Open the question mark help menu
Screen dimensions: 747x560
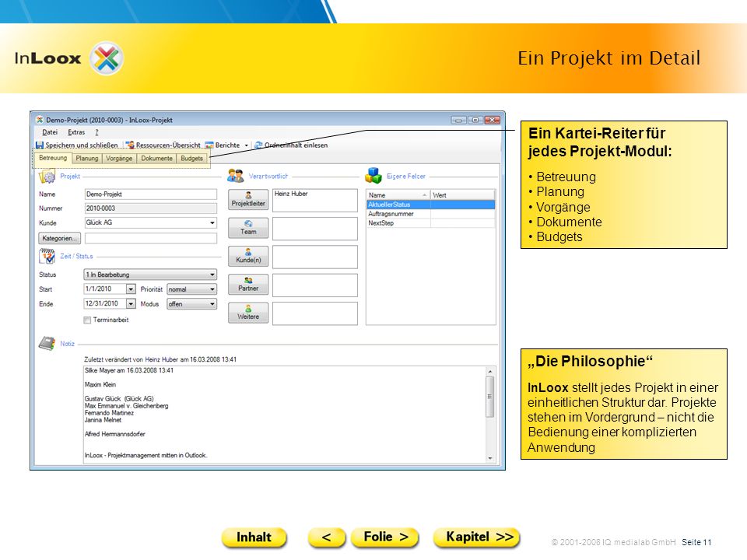(x=96, y=132)
